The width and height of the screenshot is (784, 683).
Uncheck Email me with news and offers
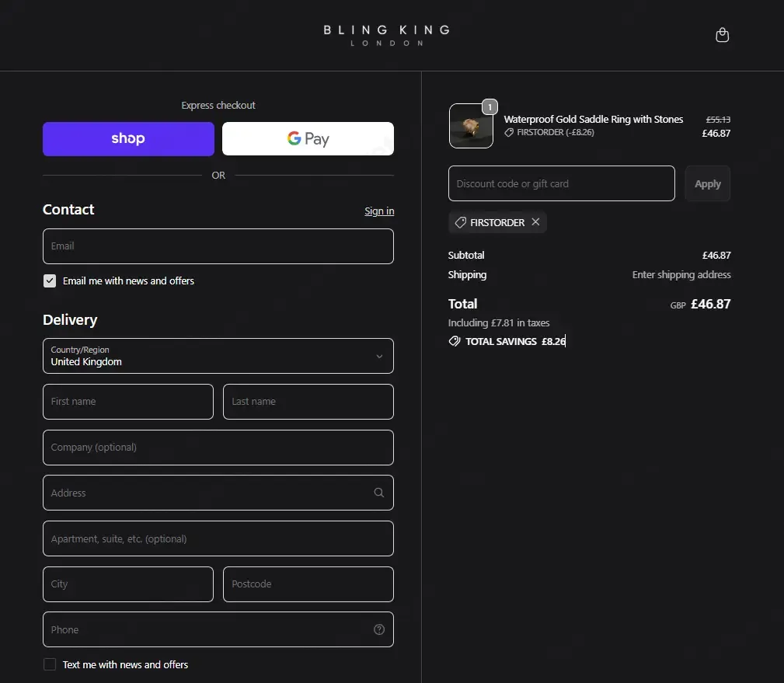pos(50,281)
